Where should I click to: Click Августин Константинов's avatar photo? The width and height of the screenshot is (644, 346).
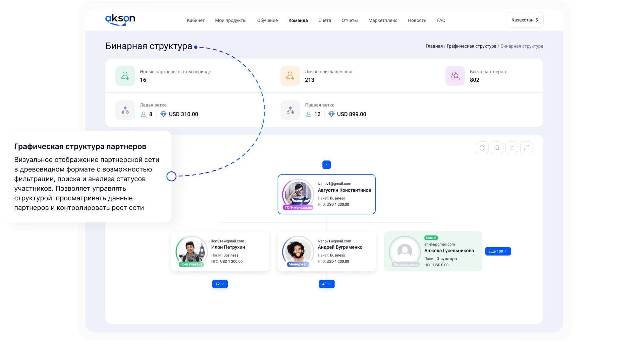click(x=298, y=194)
